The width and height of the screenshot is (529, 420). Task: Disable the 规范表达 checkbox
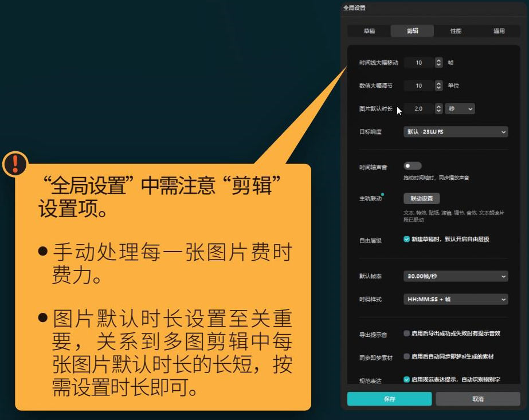click(x=406, y=379)
